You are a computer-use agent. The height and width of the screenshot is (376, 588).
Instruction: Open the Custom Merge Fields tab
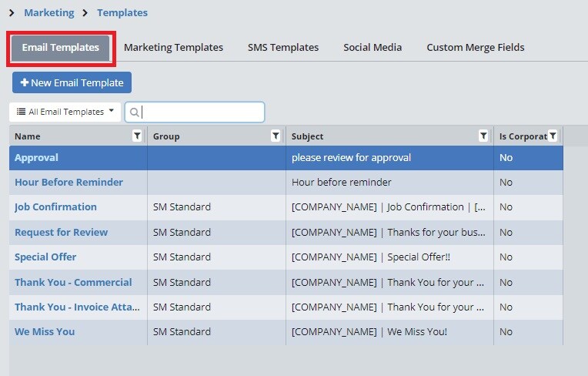[475, 48]
